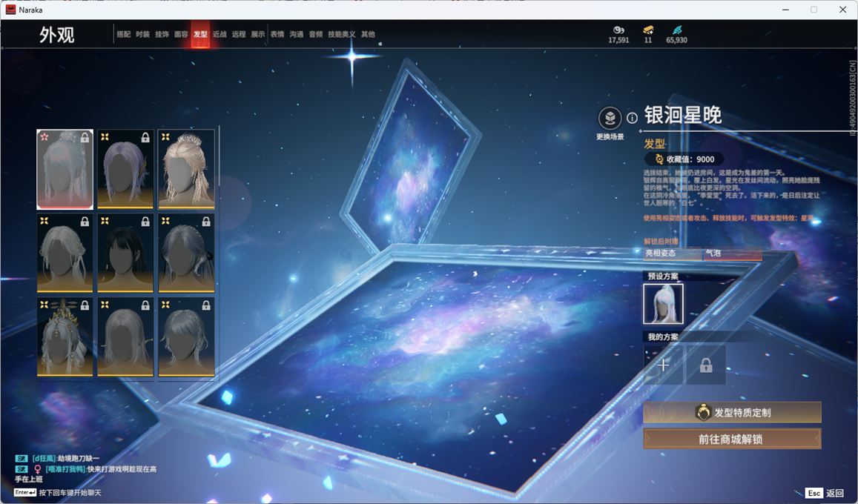
Task: Click rarity badge on blonde updo thumbnail
Action: click(165, 136)
